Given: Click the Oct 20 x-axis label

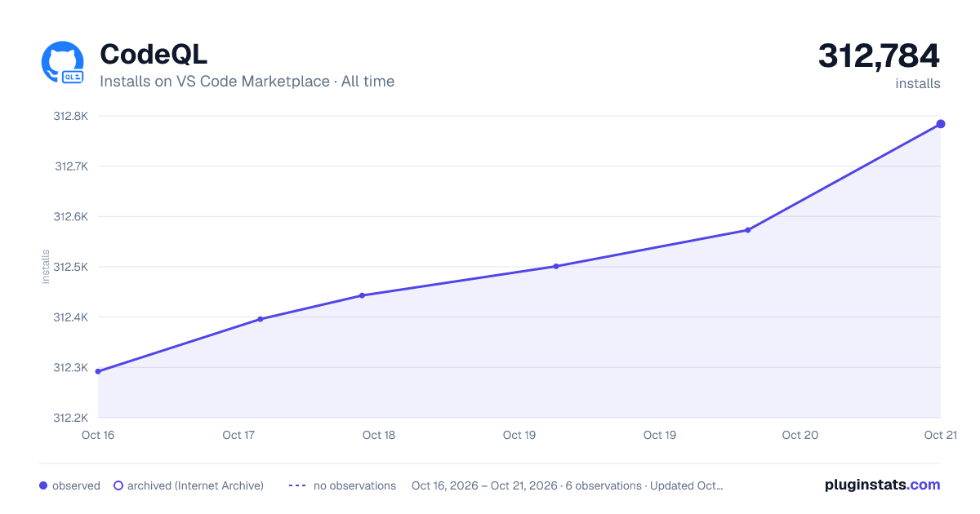Looking at the screenshot, I should (x=800, y=435).
